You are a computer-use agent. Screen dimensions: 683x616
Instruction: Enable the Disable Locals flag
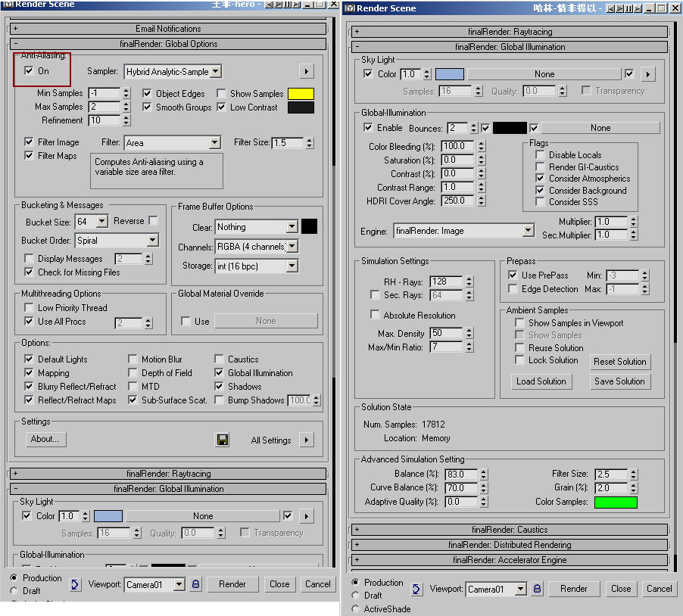click(540, 154)
